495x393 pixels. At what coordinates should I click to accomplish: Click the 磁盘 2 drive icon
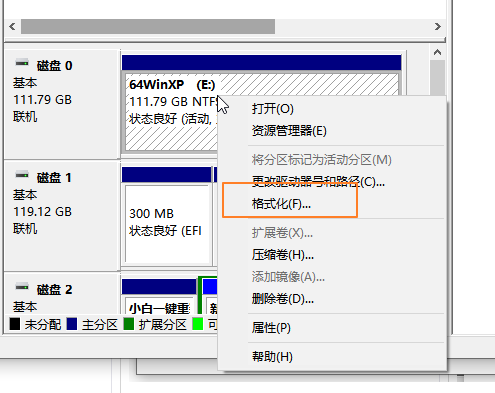click(22, 286)
